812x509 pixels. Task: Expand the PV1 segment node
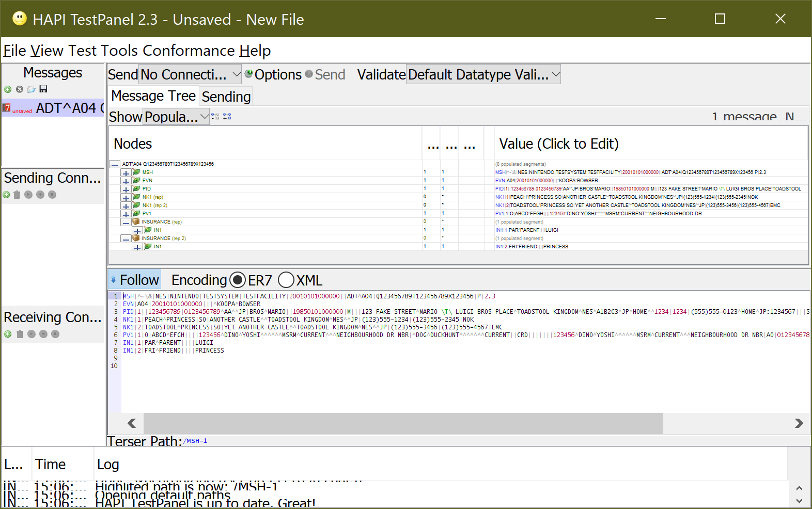(x=126, y=214)
